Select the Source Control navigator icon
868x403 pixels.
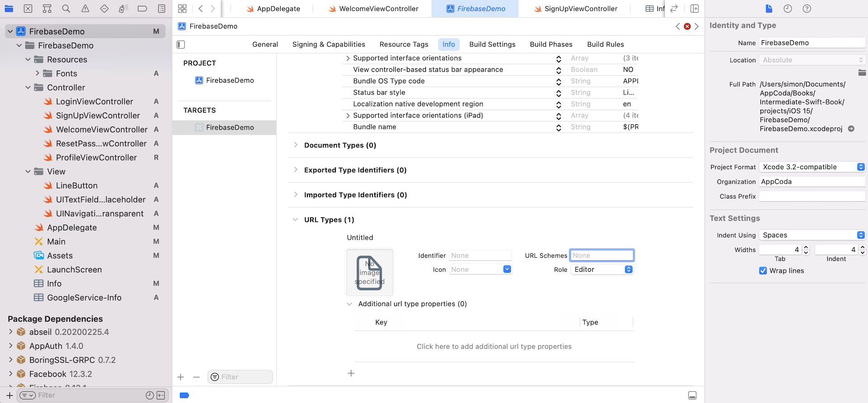click(28, 9)
